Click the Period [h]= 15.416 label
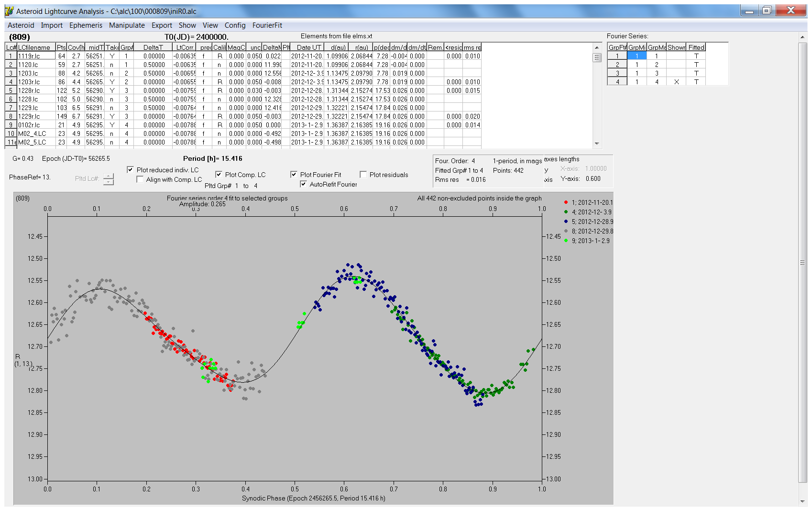 pos(212,158)
